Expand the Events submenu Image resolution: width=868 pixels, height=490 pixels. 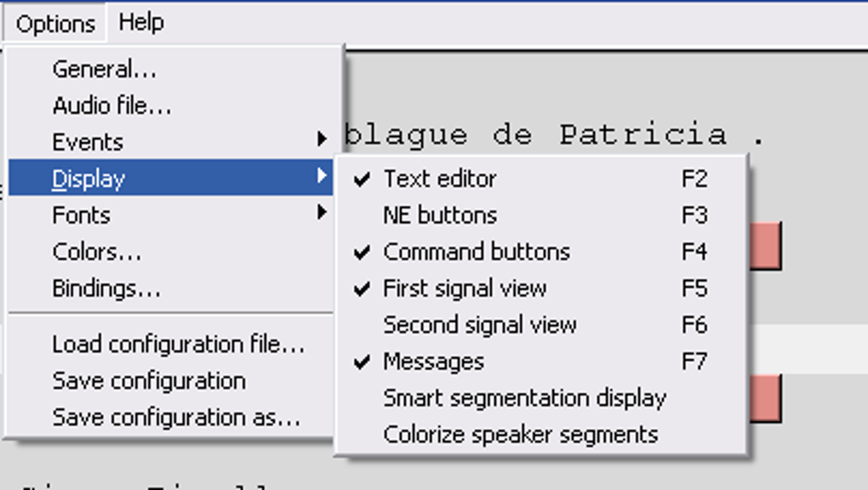[x=88, y=142]
